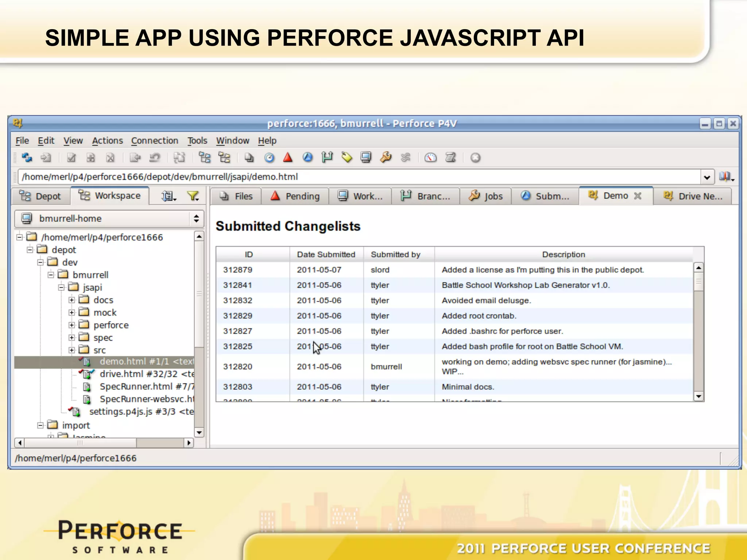Click the Revert toolbar icon
Screen dimensions: 747x560
155,157
